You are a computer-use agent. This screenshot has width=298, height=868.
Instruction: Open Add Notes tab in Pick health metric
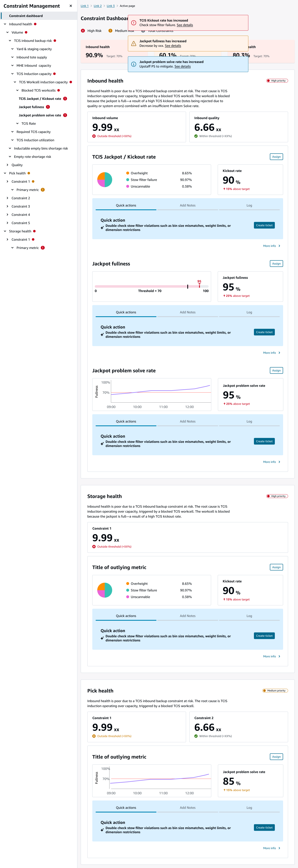point(187,808)
